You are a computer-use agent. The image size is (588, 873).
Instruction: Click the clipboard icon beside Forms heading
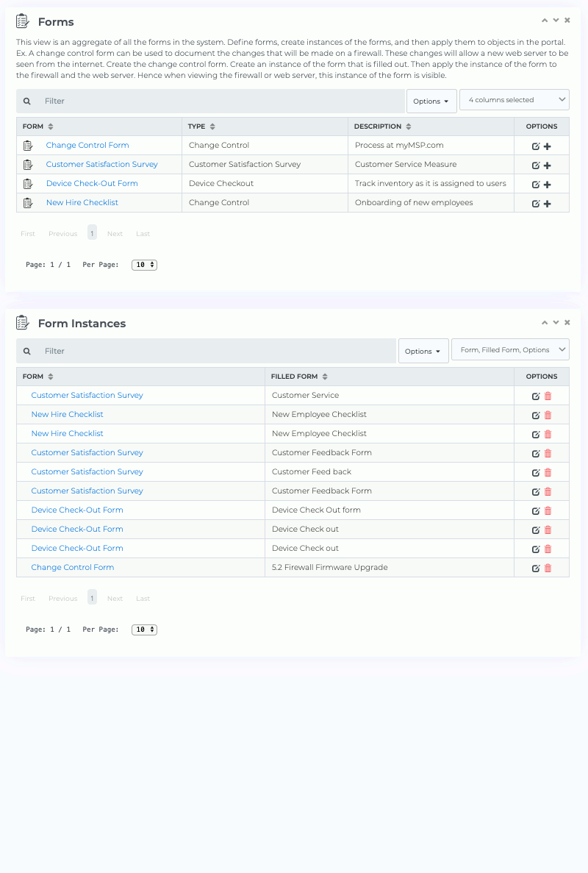click(x=22, y=21)
